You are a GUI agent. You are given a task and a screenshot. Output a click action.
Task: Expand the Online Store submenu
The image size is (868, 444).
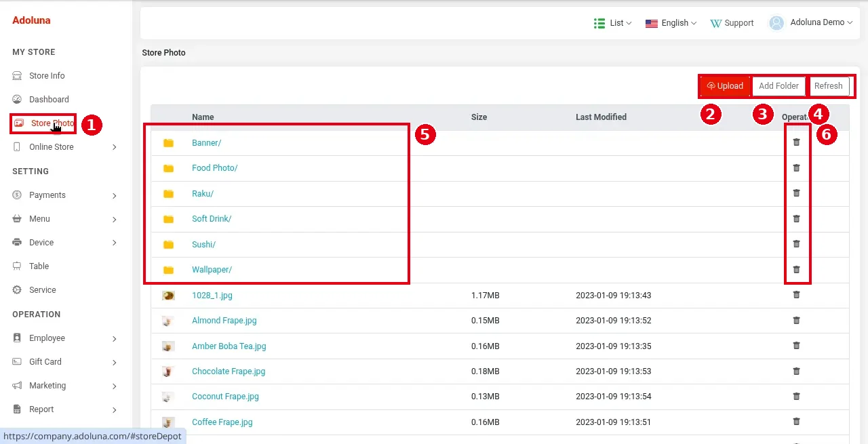[x=114, y=147]
